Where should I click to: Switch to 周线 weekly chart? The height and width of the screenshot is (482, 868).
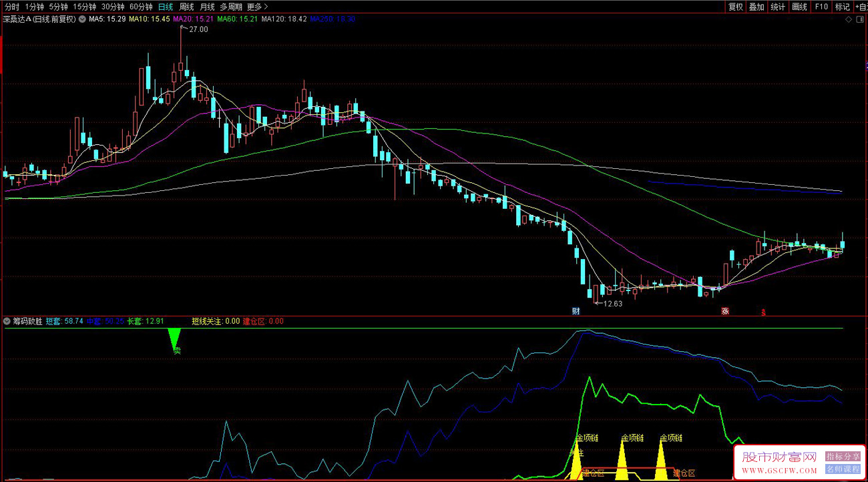point(186,7)
